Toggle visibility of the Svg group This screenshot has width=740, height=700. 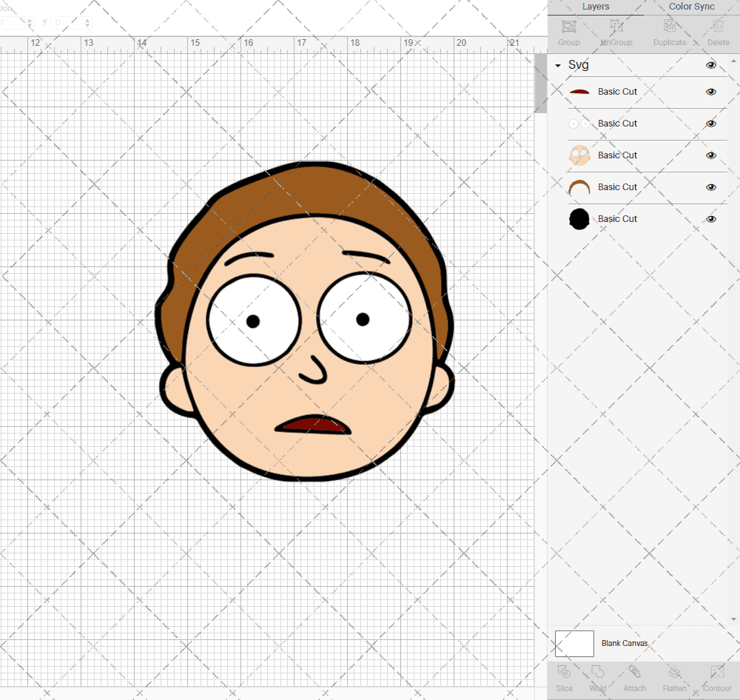coord(710,65)
